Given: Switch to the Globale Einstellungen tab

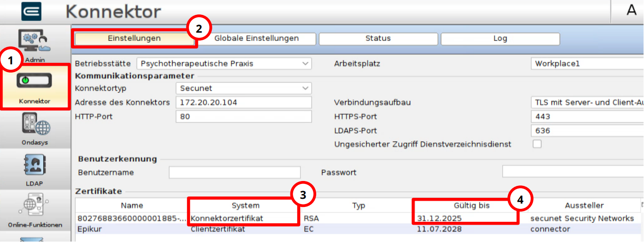Looking at the screenshot, I should (x=256, y=38).
